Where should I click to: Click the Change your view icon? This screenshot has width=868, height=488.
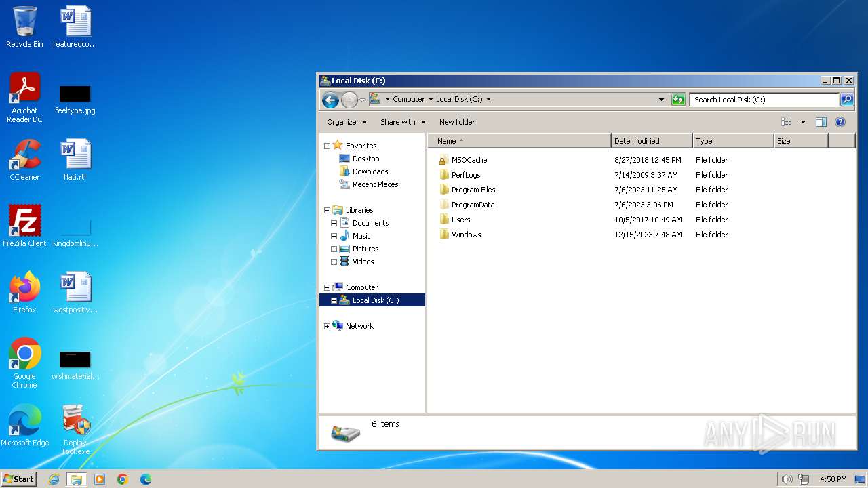787,122
